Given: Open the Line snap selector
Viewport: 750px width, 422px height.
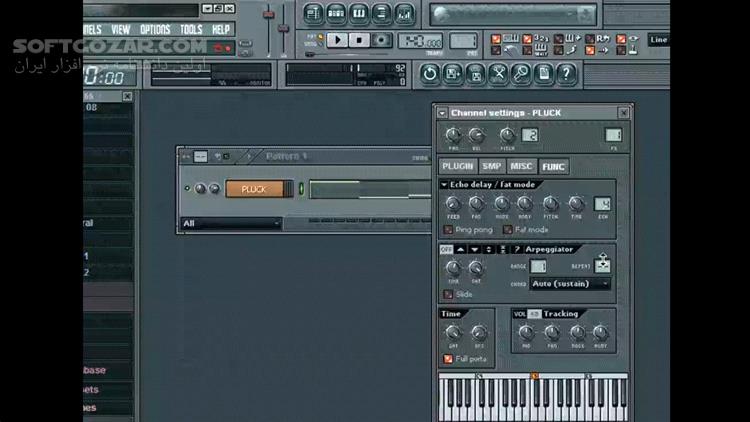Looking at the screenshot, I should (x=658, y=40).
